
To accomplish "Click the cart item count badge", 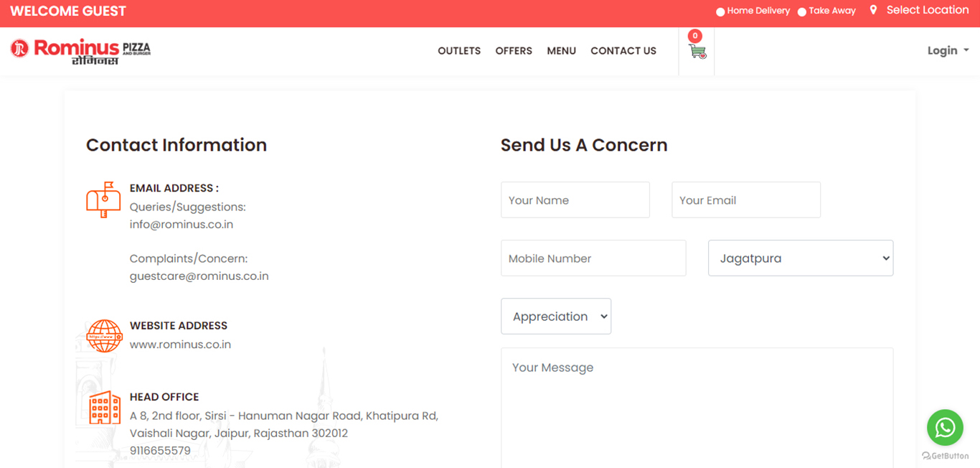I will pyautogui.click(x=694, y=36).
